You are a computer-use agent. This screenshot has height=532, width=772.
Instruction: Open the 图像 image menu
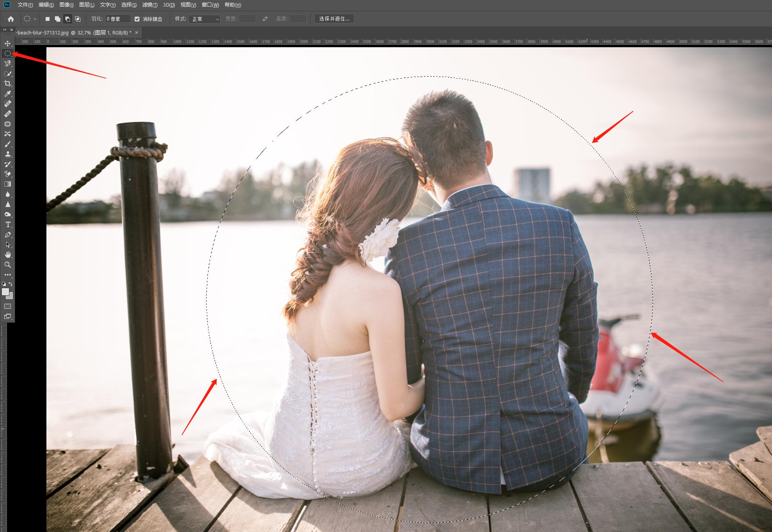click(67, 5)
